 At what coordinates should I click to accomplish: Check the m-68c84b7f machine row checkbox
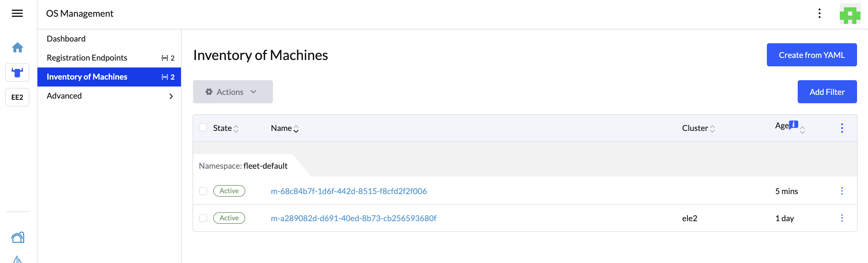pyautogui.click(x=203, y=191)
